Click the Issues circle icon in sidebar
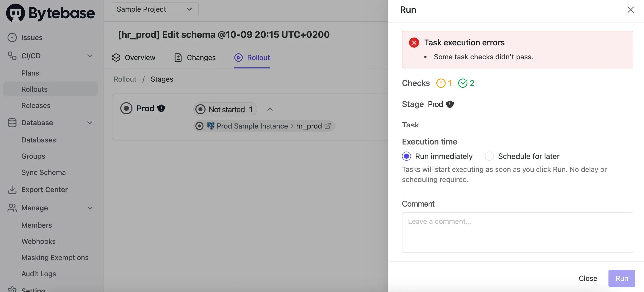Image resolution: width=644 pixels, height=292 pixels. coord(12,38)
